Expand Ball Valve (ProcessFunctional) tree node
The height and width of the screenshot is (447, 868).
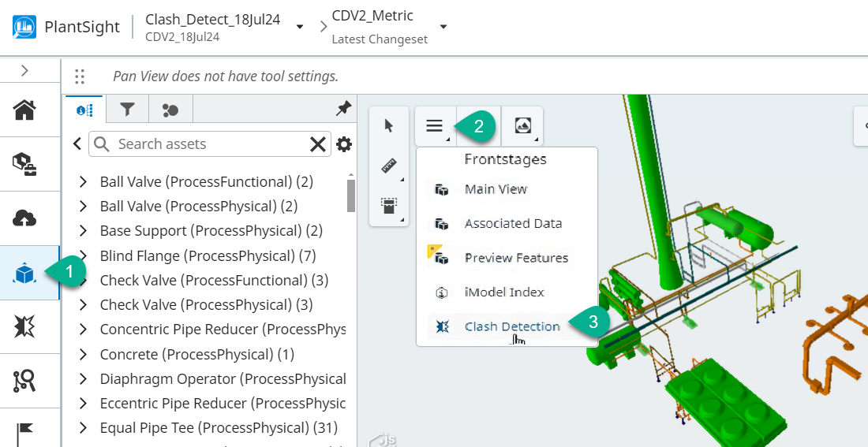coord(83,182)
